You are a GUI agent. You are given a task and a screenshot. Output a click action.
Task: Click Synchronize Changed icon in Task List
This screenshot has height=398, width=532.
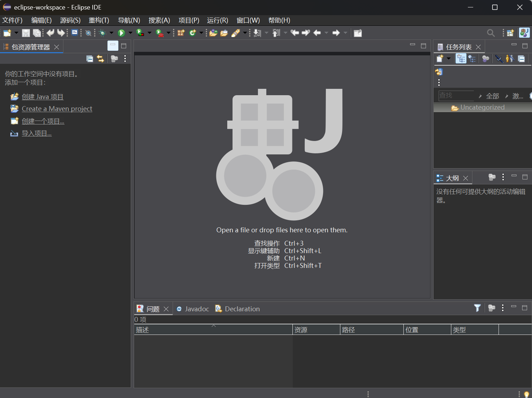coord(439,72)
